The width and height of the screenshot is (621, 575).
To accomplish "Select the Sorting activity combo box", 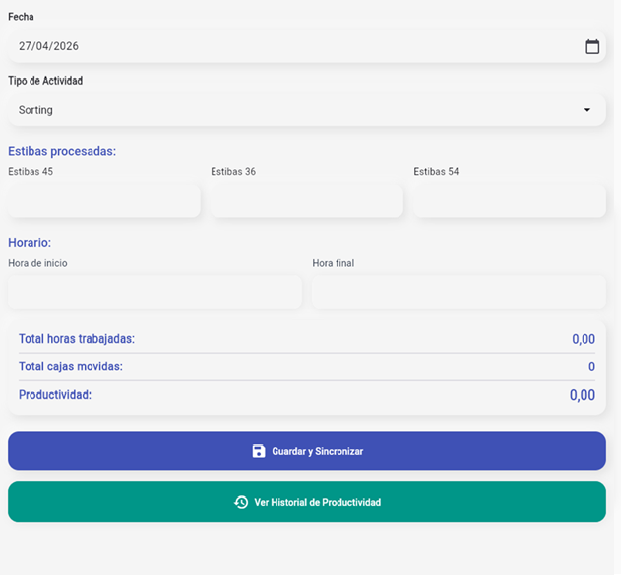I will [307, 110].
